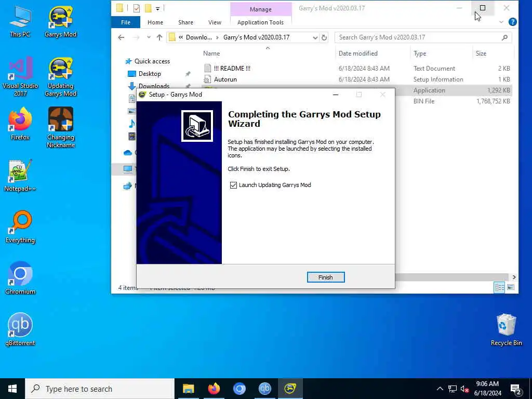
Task: Select Everything search desktop icon
Action: click(x=20, y=228)
